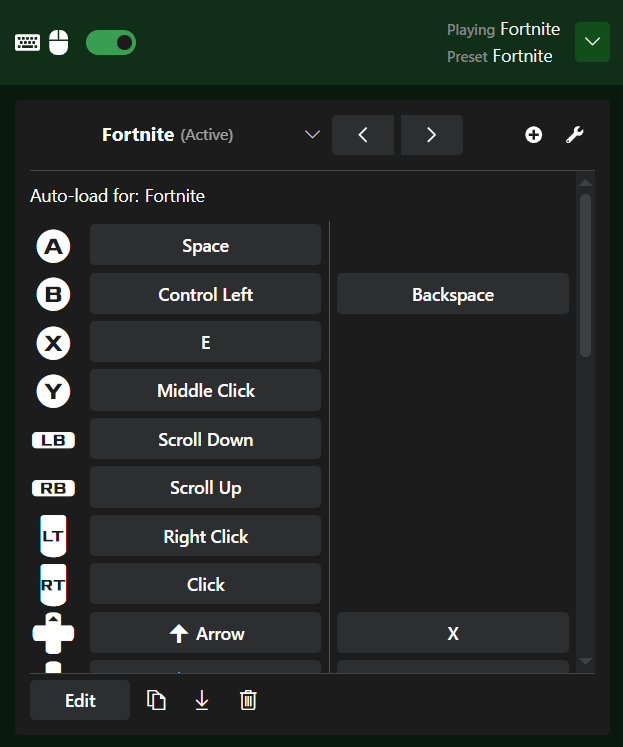The height and width of the screenshot is (747, 623).
Task: Click the Preset Fortnite label
Action: (x=500, y=56)
